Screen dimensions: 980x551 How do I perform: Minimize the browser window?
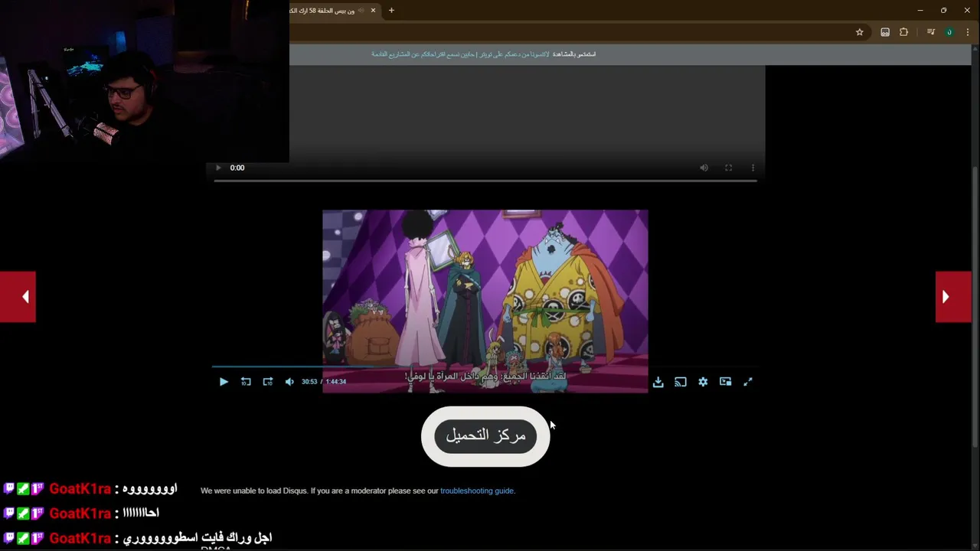[x=920, y=11]
